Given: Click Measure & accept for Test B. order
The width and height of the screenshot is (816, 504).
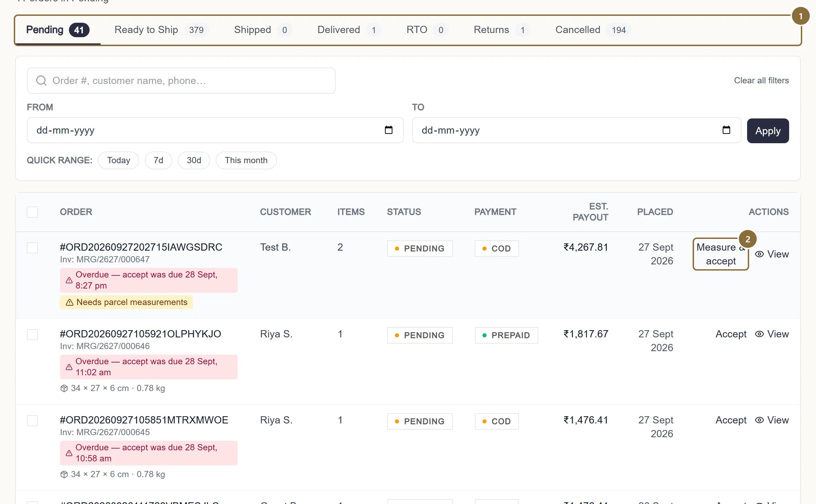Looking at the screenshot, I should click(x=721, y=254).
